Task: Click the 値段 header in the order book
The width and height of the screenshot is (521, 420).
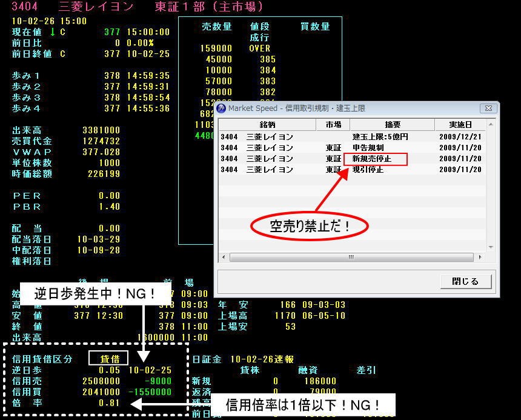Action: coord(259,27)
